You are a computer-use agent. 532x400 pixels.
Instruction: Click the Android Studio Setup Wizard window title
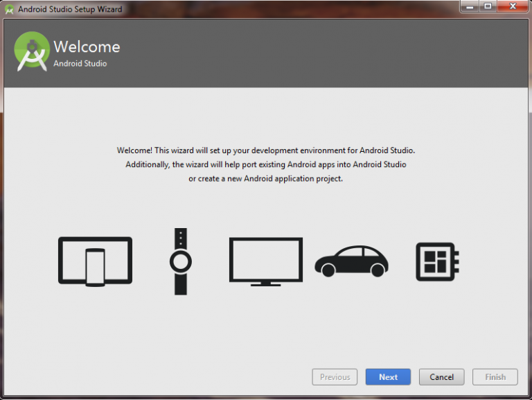70,9
